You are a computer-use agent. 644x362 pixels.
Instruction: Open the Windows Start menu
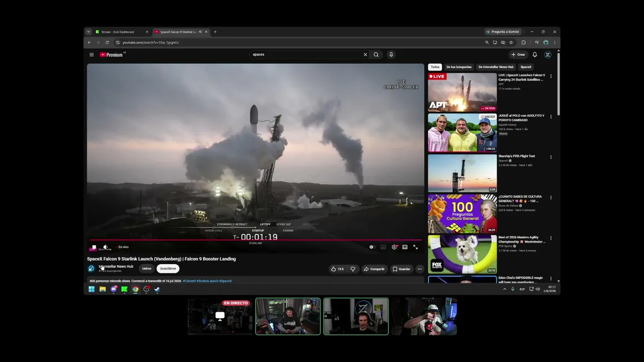click(92, 290)
